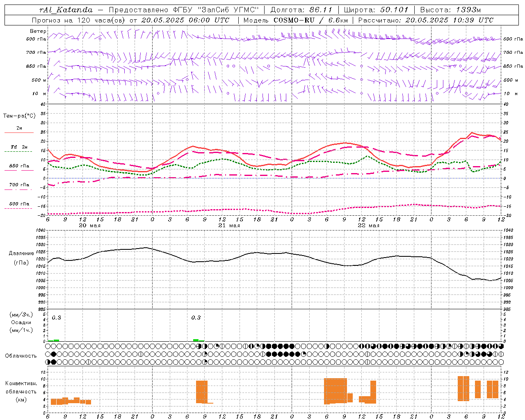Click the longitude value Долгота: 86.11
The height and width of the screenshot is (420, 525).
click(x=301, y=10)
